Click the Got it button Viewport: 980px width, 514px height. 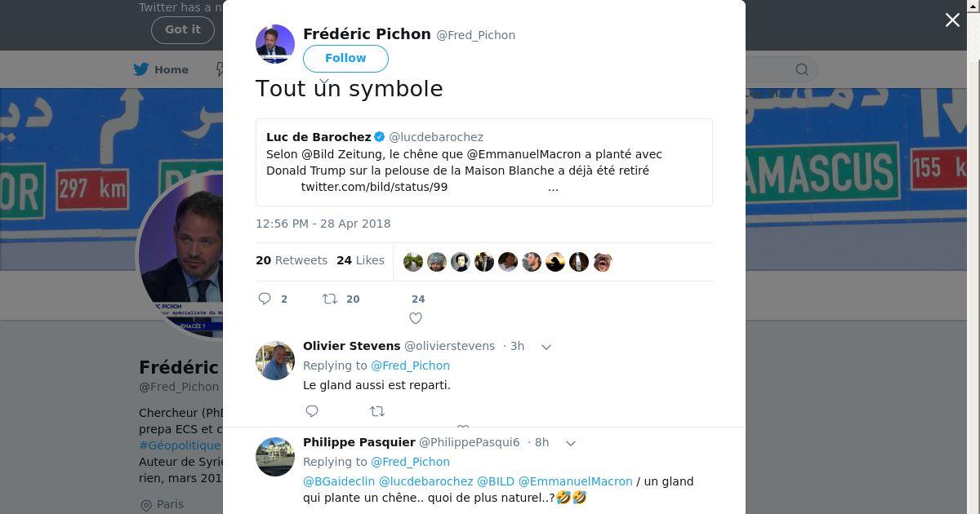pyautogui.click(x=182, y=29)
